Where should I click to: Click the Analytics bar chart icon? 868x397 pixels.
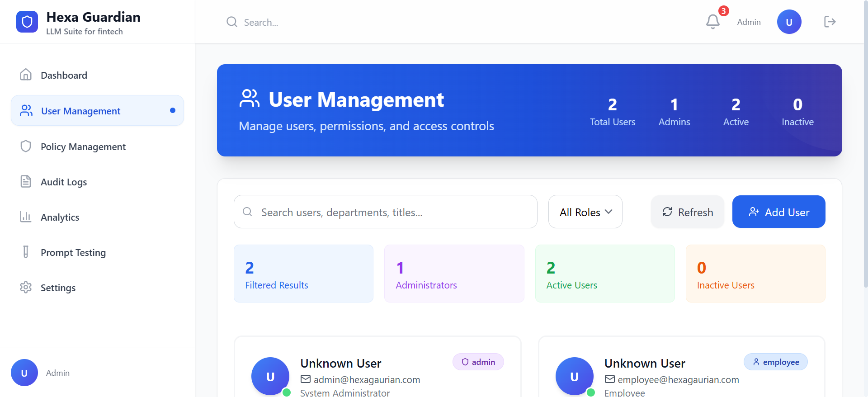[26, 217]
